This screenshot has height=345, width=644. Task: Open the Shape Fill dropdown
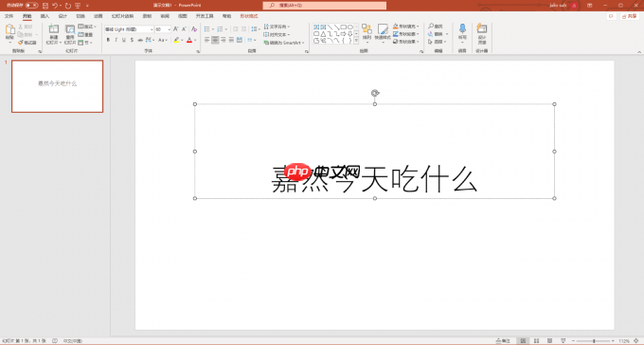click(405, 27)
